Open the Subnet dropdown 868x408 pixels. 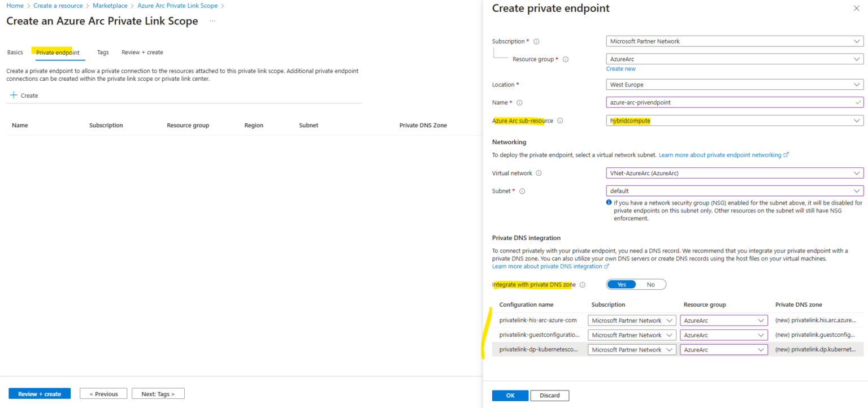(x=734, y=191)
